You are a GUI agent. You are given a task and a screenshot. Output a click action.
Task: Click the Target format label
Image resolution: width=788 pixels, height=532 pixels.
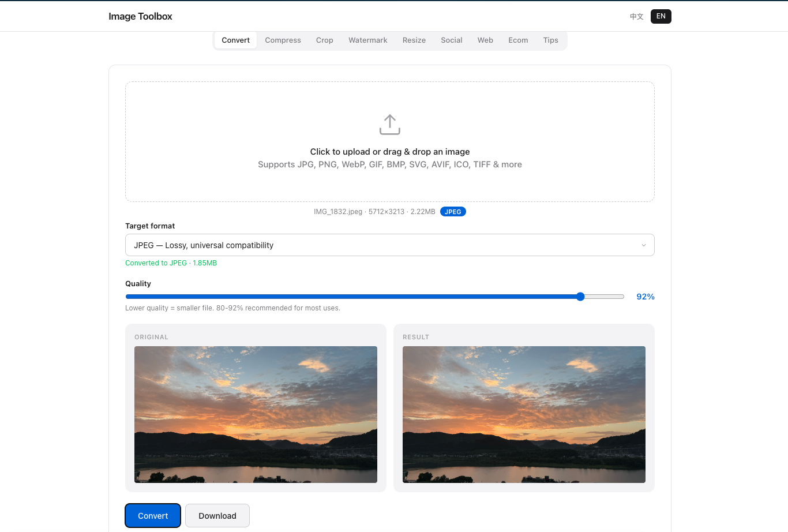(150, 226)
